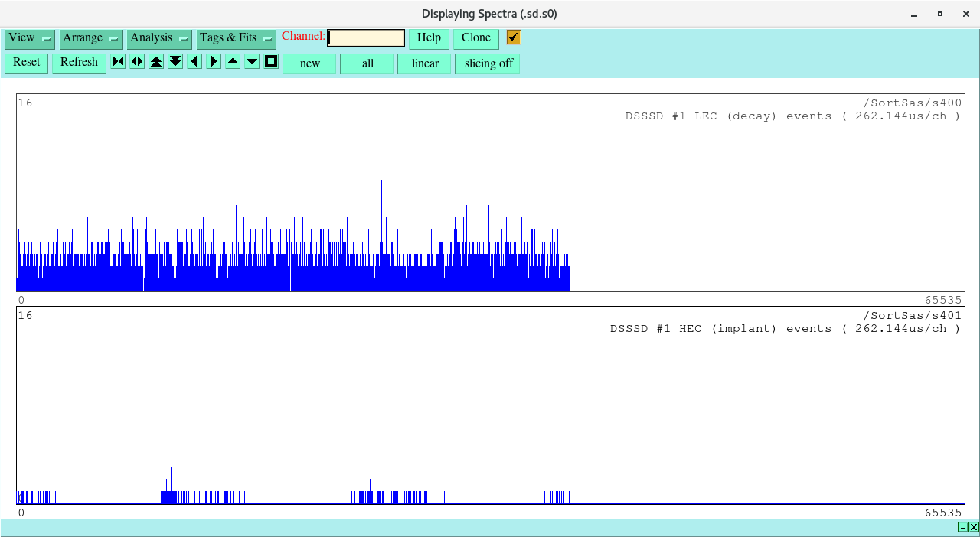The image size is (980, 537).
Task: Toggle the linear scale button
Action: tap(425, 63)
